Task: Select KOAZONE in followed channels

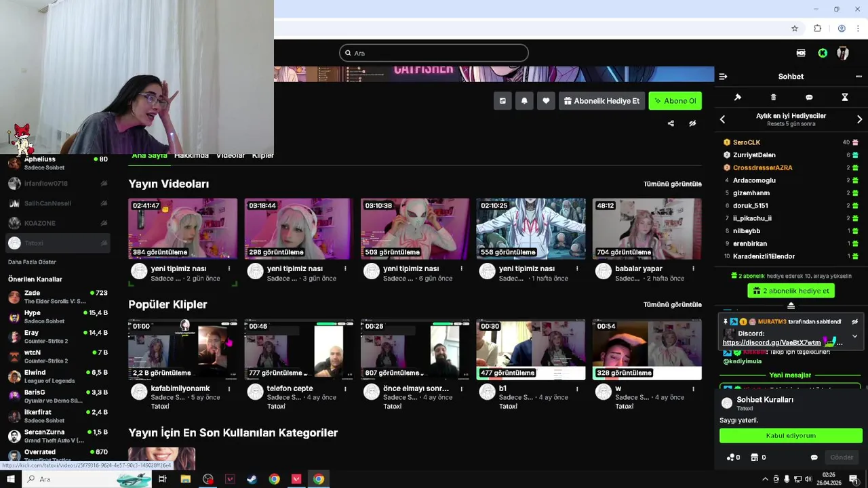Action: tap(58, 223)
